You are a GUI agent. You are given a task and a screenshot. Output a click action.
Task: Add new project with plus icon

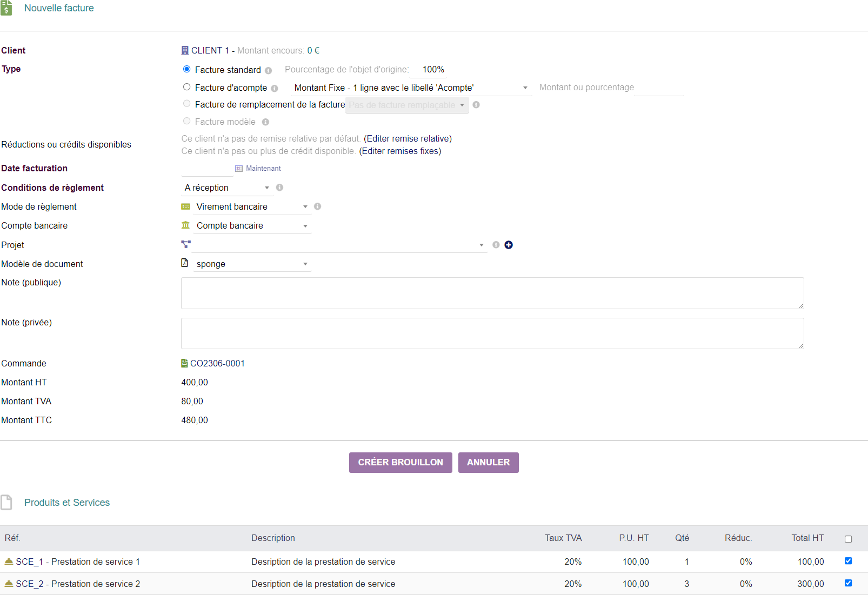point(509,245)
